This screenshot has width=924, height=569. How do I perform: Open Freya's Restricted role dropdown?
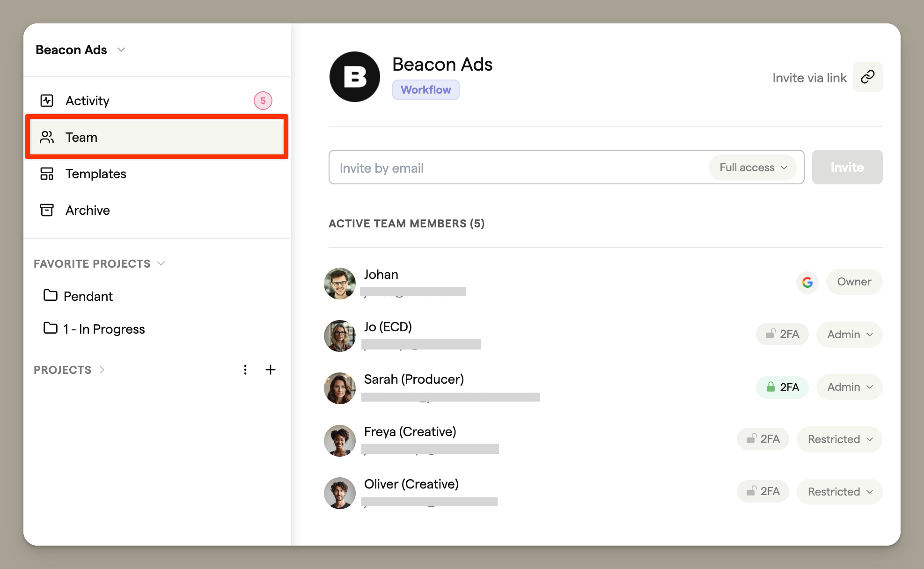coord(839,439)
